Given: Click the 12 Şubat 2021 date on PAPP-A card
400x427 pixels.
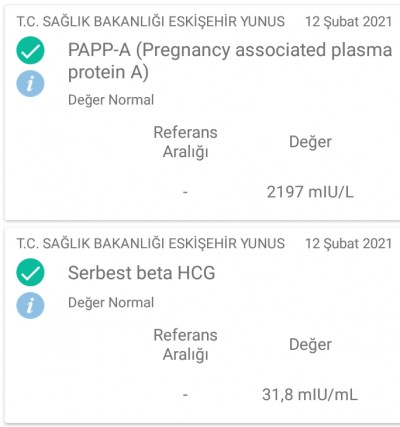Looking at the screenshot, I should point(349,22).
